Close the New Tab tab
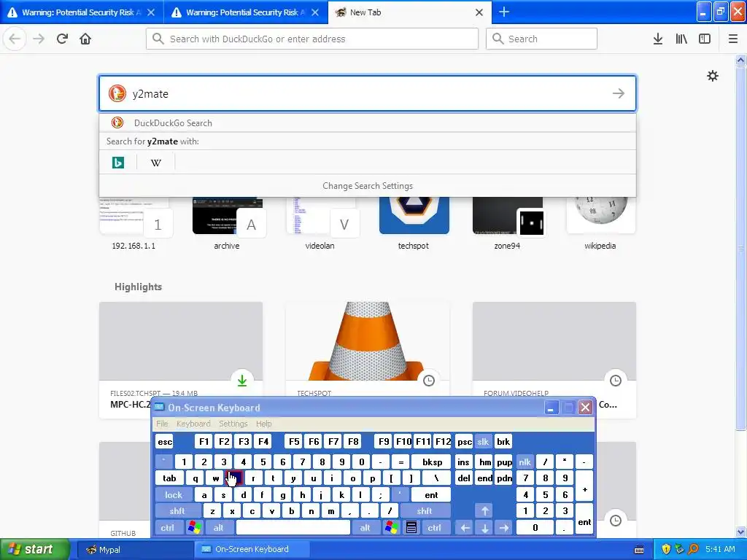Screen dimensions: 747x560 [479, 12]
